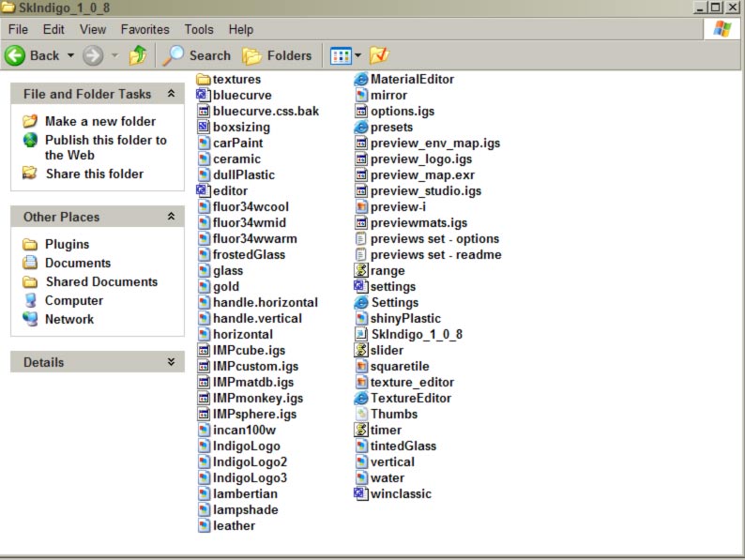Open the Back history dropdown arrow
The image size is (745, 560).
70,55
